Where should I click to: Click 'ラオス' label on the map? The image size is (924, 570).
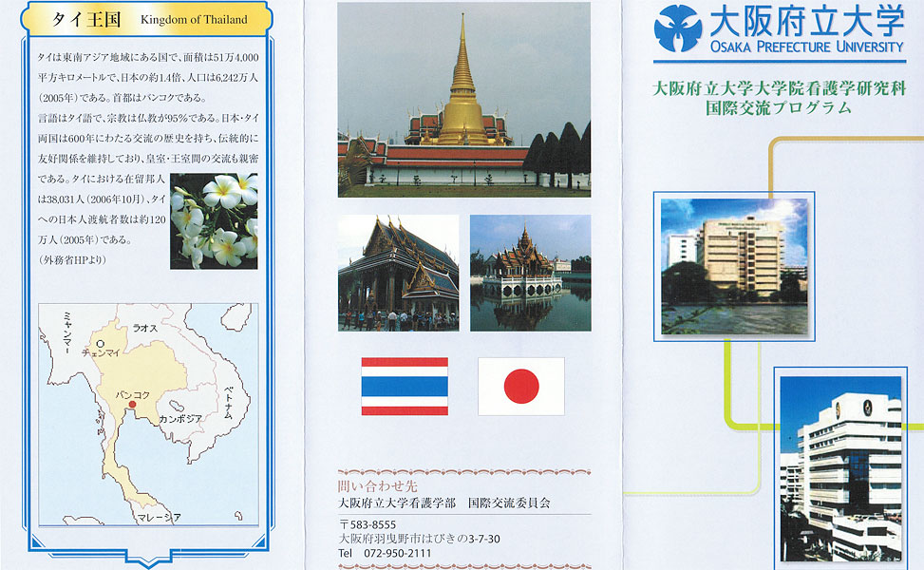[145, 329]
